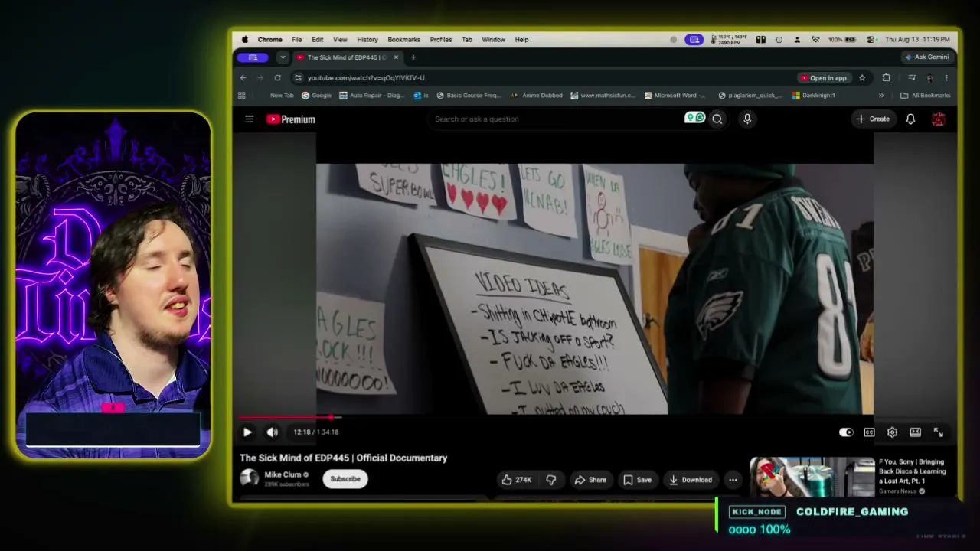Open macOS Wi-Fi status menu
Image resolution: width=980 pixels, height=551 pixels.
(815, 40)
